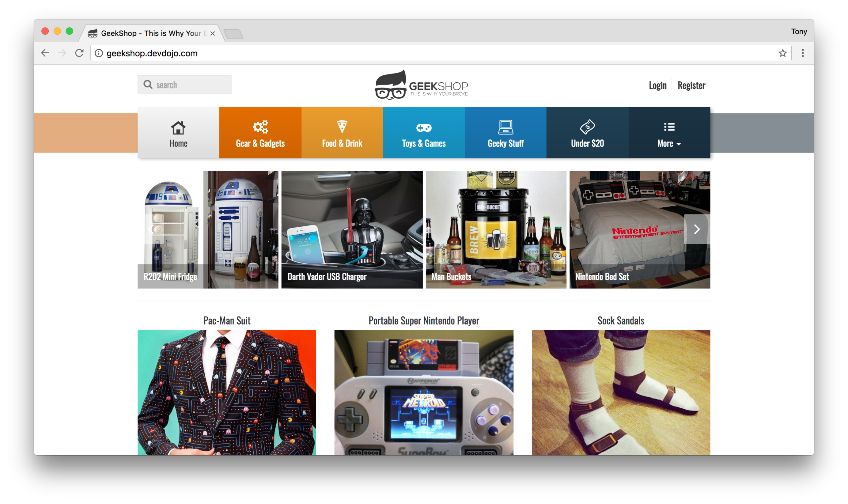Click the geekshop.devdojo.com address bar
The width and height of the screenshot is (848, 504).
pos(441,53)
